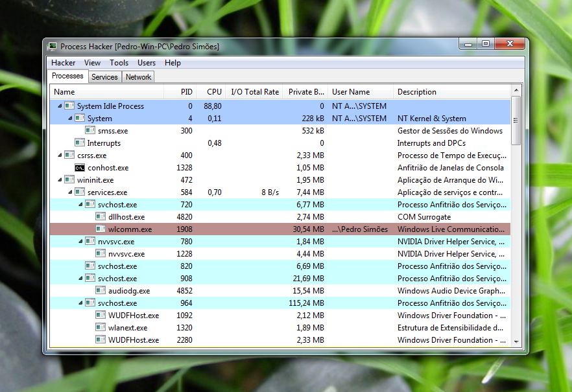Click the Interrupts process icon
This screenshot has width=572, height=392.
tap(80, 143)
